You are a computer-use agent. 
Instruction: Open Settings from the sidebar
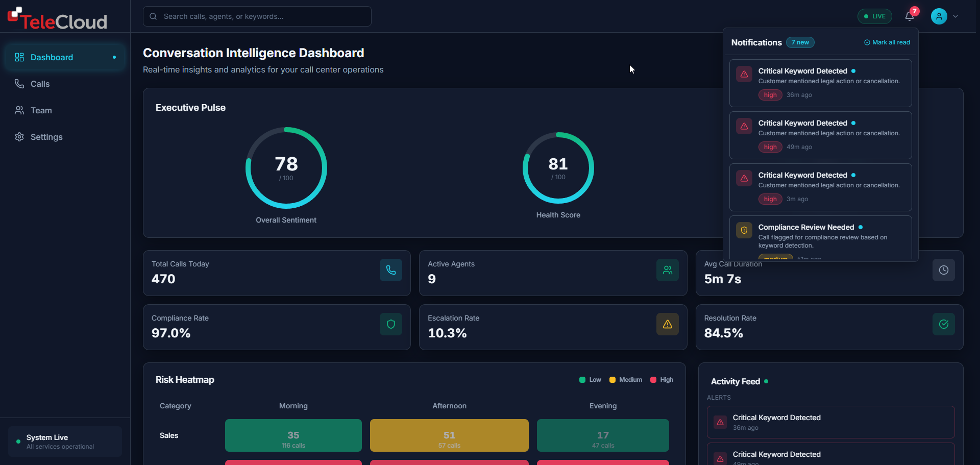point(46,137)
